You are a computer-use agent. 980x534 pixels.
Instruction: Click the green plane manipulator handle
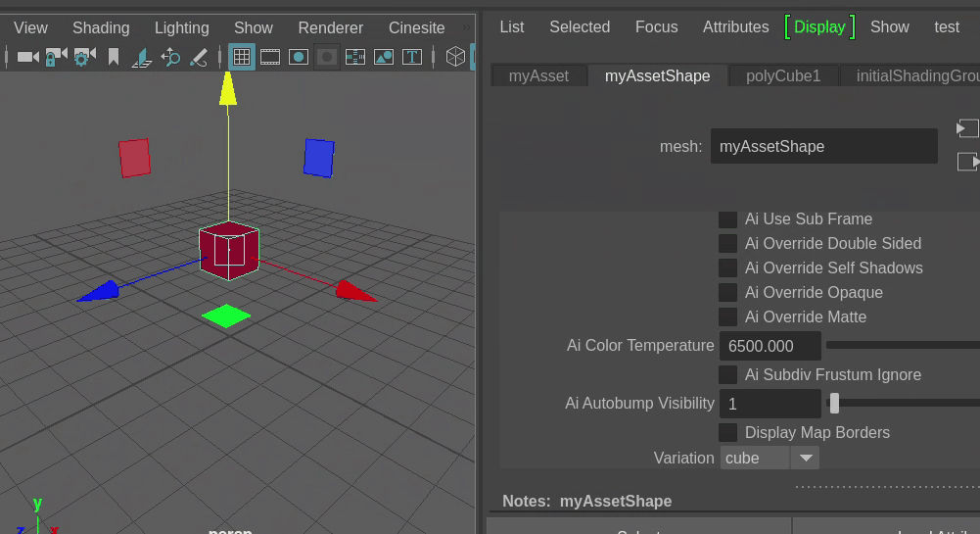(226, 316)
